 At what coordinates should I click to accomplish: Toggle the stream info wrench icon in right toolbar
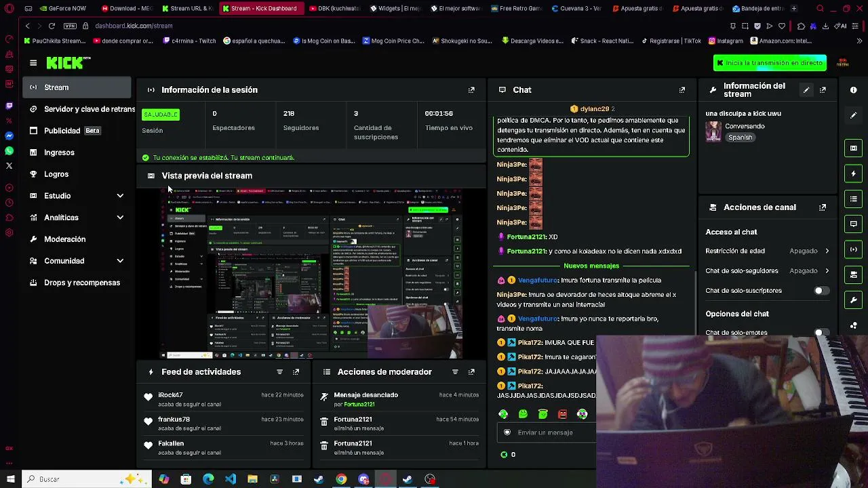pos(854,300)
